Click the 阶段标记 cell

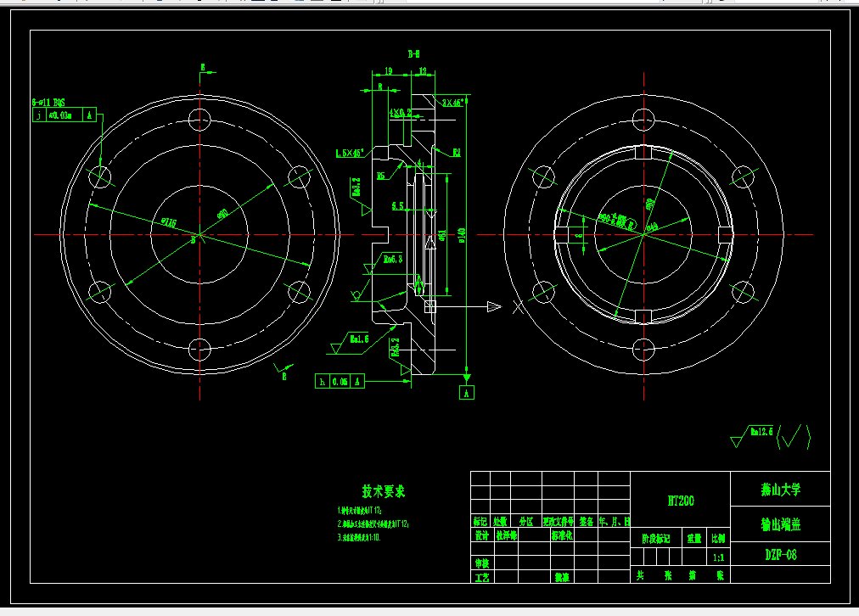tap(656, 538)
